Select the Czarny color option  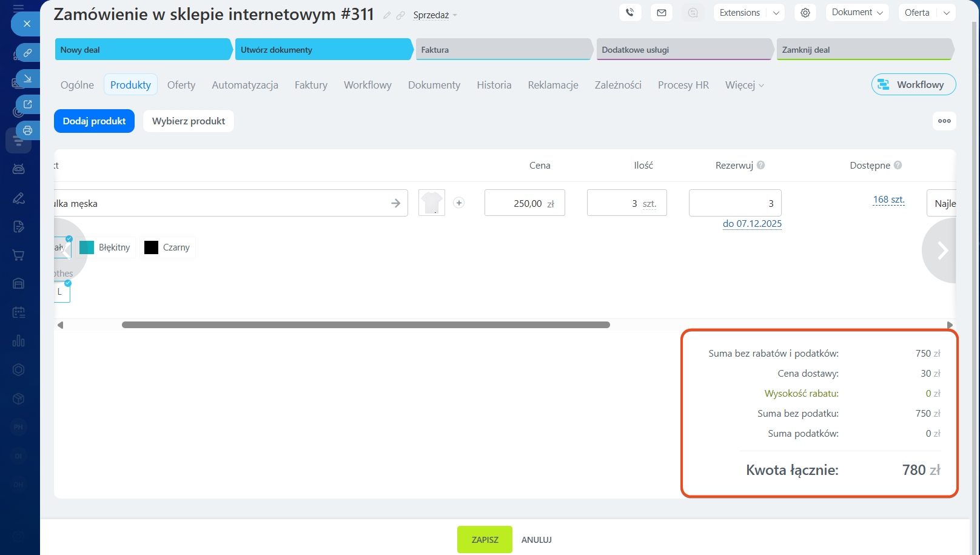point(167,247)
